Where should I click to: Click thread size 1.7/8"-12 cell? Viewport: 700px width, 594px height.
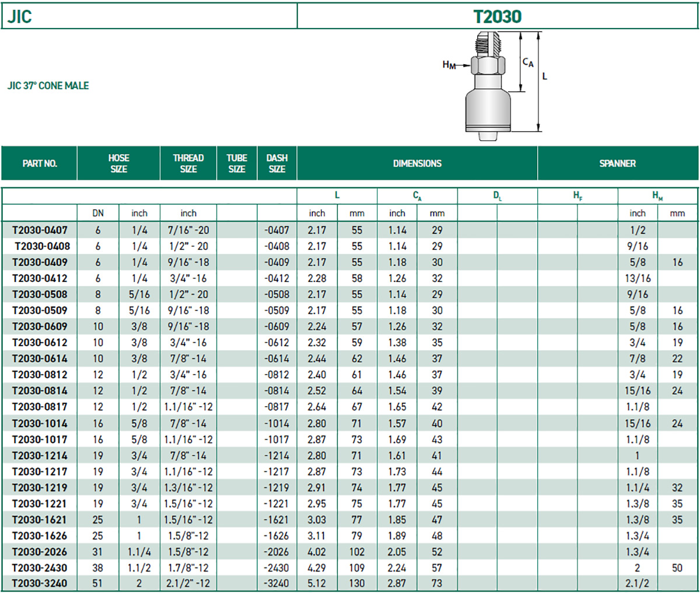click(188, 568)
